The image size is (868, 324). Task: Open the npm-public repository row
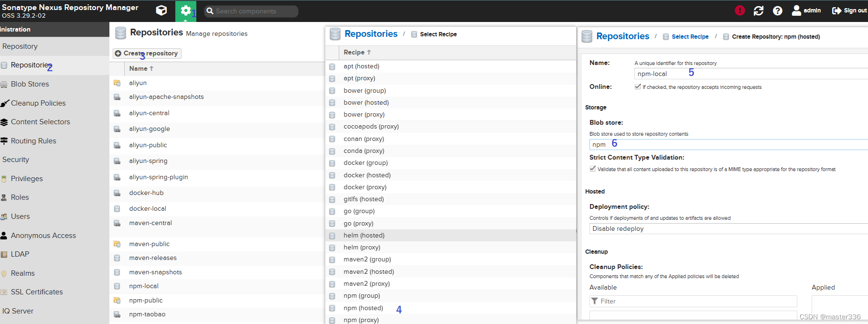217,301
